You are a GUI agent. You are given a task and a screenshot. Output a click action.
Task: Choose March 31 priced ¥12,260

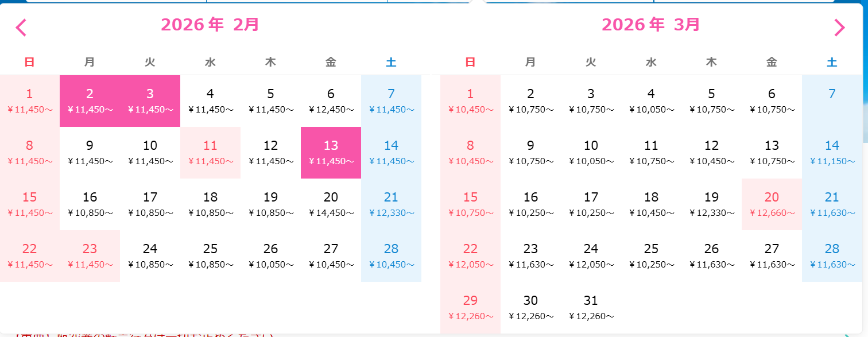(x=591, y=307)
